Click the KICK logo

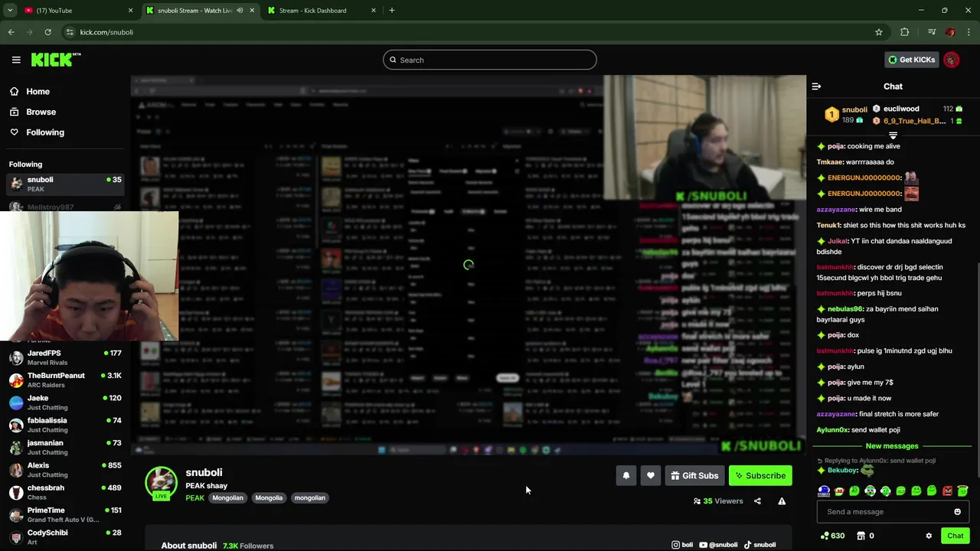pyautogui.click(x=56, y=60)
